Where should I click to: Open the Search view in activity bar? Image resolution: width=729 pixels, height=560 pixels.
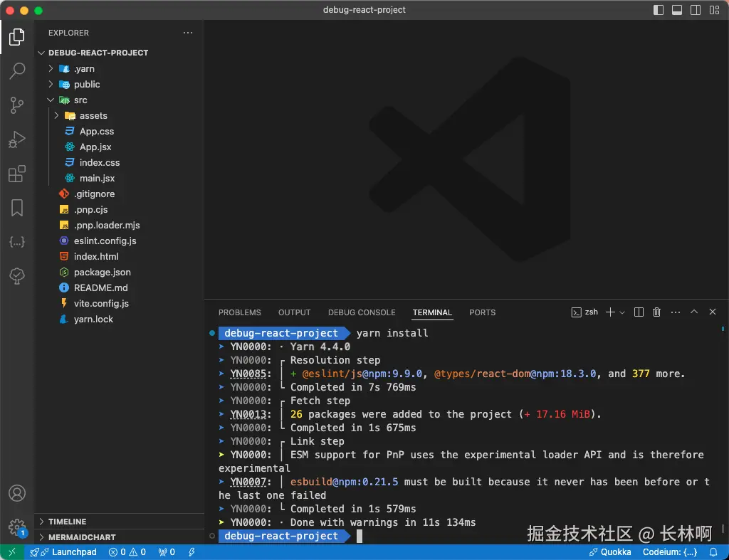point(17,70)
